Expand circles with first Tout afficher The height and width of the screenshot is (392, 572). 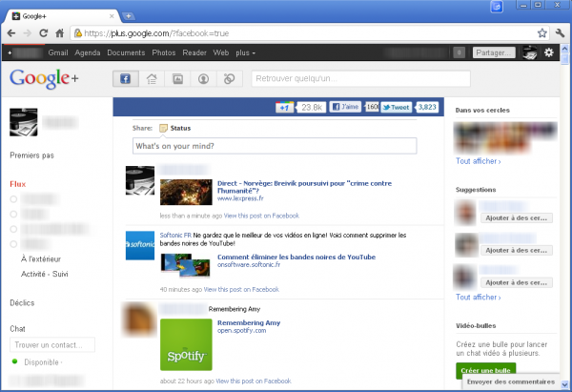click(479, 161)
